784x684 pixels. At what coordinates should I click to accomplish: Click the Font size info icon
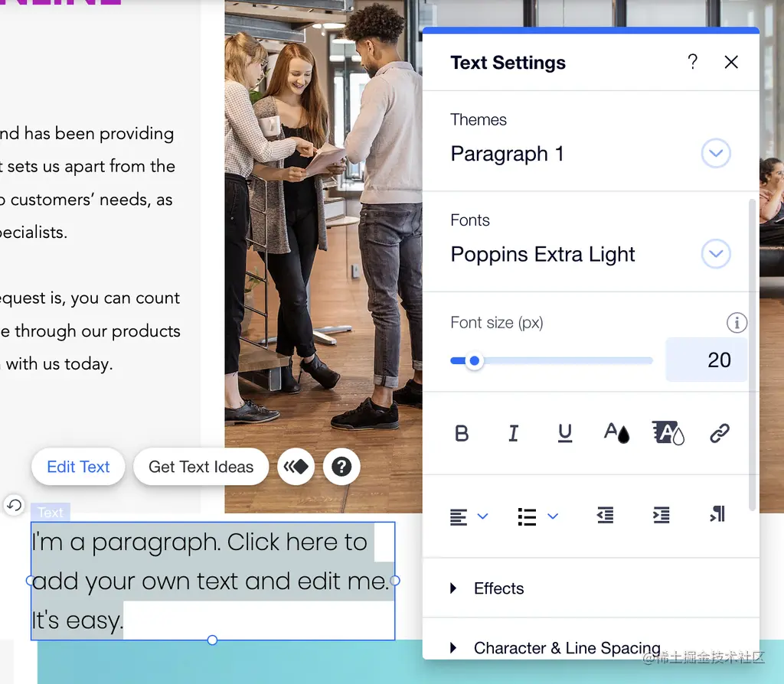737,323
